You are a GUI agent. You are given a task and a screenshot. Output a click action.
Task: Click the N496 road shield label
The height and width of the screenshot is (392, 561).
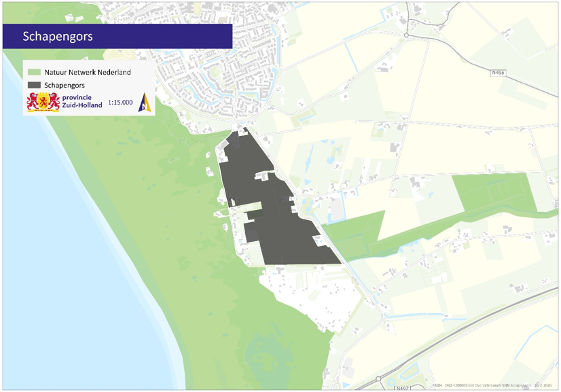tap(499, 72)
